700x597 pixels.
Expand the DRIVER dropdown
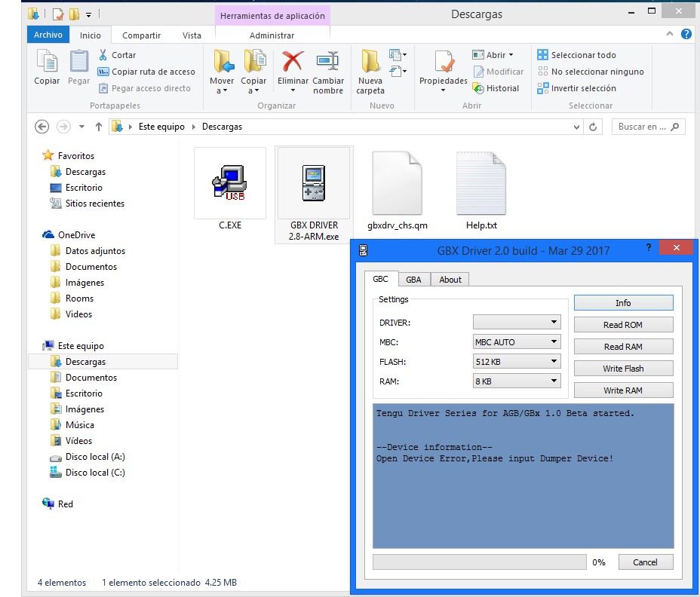pyautogui.click(x=517, y=323)
